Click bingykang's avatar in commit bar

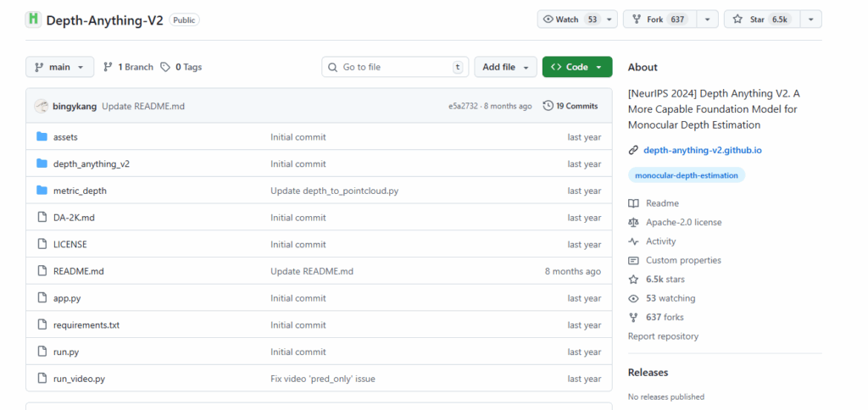pos(42,106)
